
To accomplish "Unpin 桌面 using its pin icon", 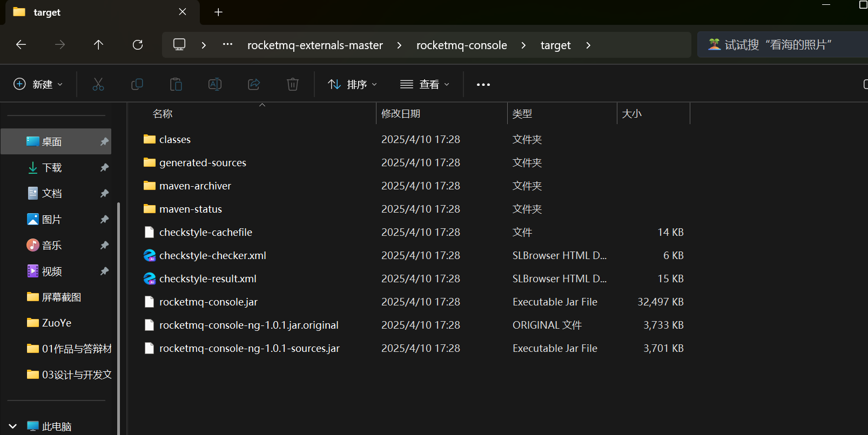I will [x=104, y=141].
